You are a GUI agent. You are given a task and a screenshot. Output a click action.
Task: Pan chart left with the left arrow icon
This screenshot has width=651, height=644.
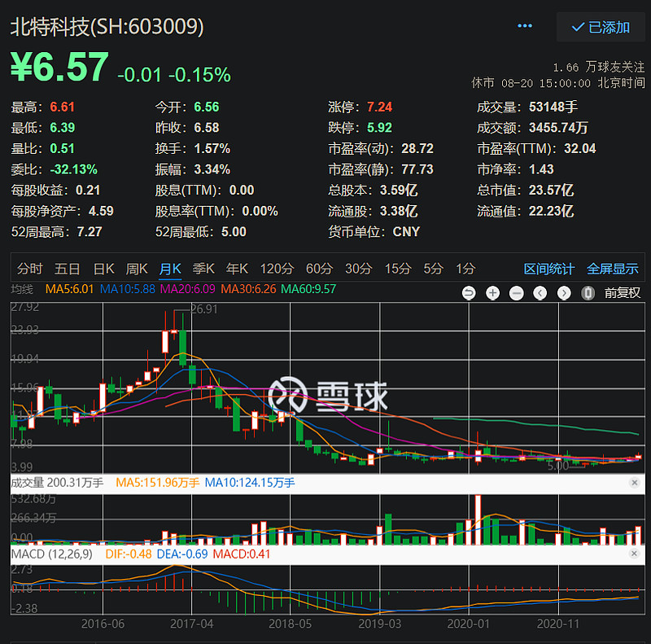[540, 293]
